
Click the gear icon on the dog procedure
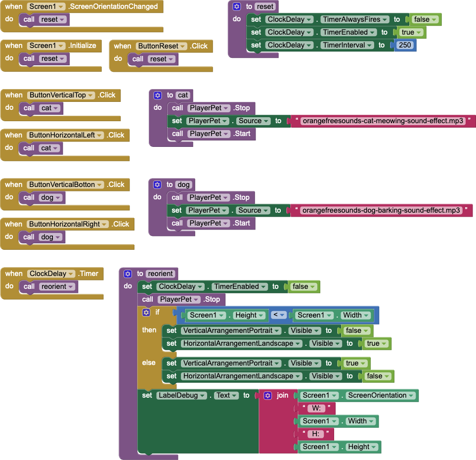(x=157, y=184)
